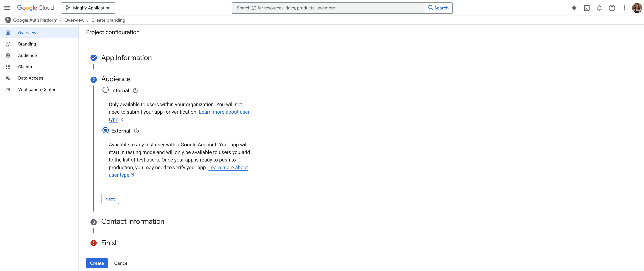Screen dimensions: 644x271
Task: Click the help tooltip next to Internal
Action: point(135,90)
